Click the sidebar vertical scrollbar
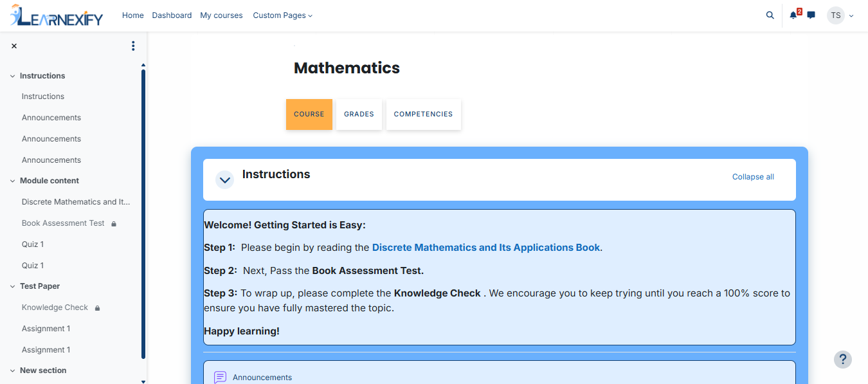Image resolution: width=868 pixels, height=384 pixels. (143, 214)
